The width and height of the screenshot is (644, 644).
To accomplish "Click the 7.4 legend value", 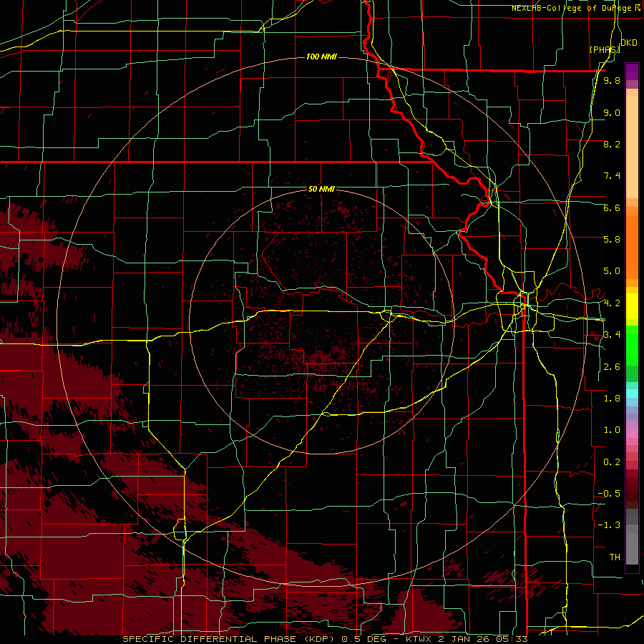I will point(612,176).
